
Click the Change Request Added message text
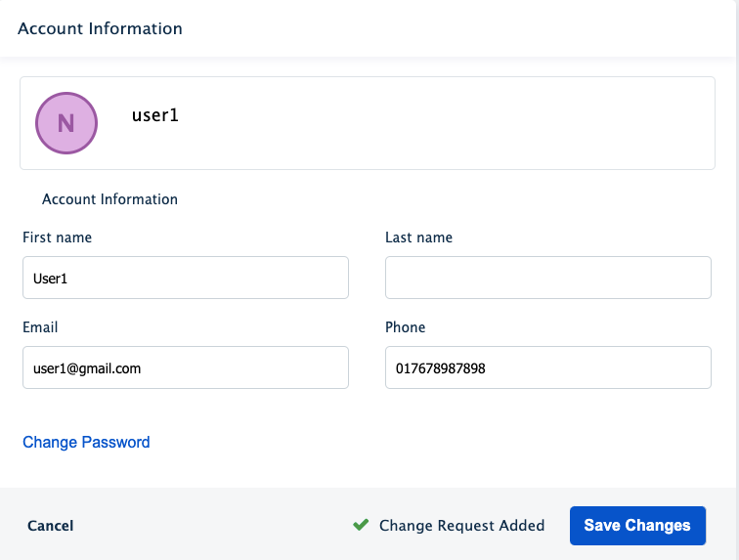[x=461, y=526]
